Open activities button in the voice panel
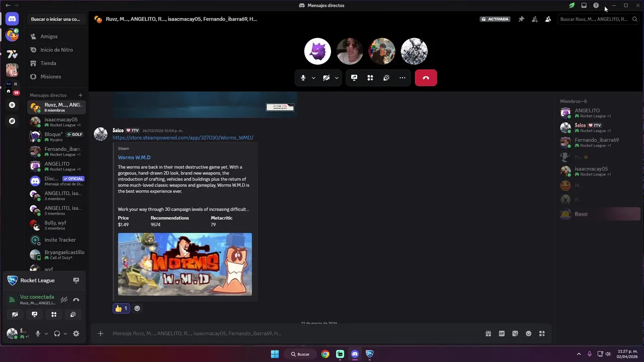This screenshot has height=362, width=644. (x=54, y=314)
